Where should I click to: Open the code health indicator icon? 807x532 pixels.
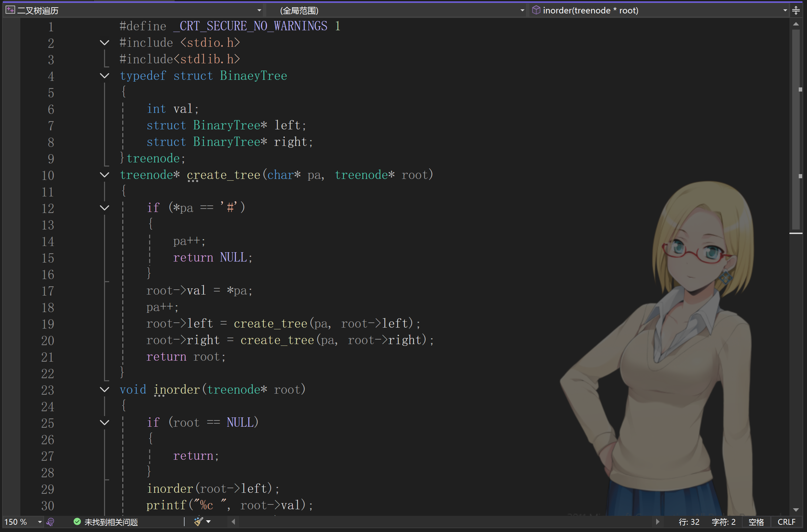50,522
